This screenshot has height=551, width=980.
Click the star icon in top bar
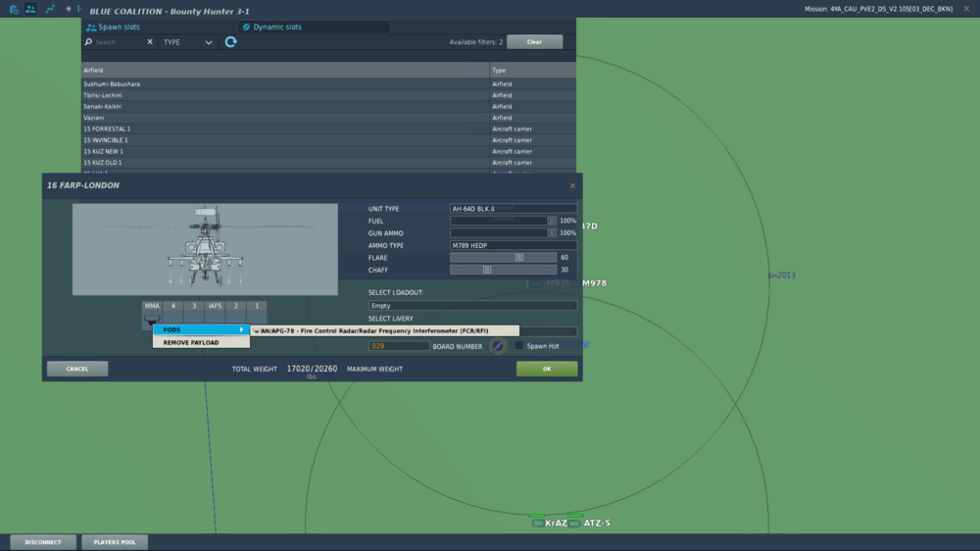click(69, 9)
